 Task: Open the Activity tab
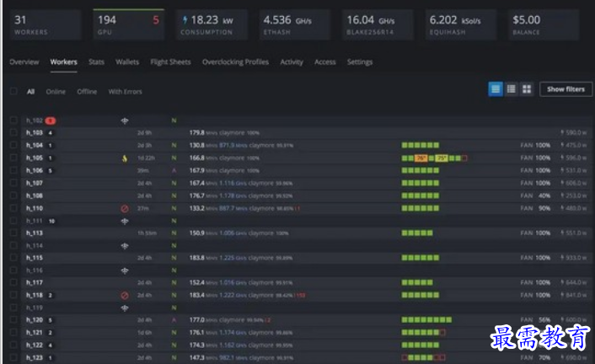[x=292, y=62]
